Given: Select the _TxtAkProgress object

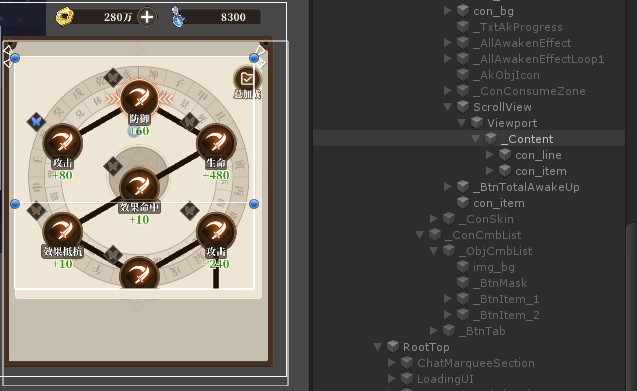Looking at the screenshot, I should click(x=518, y=27).
